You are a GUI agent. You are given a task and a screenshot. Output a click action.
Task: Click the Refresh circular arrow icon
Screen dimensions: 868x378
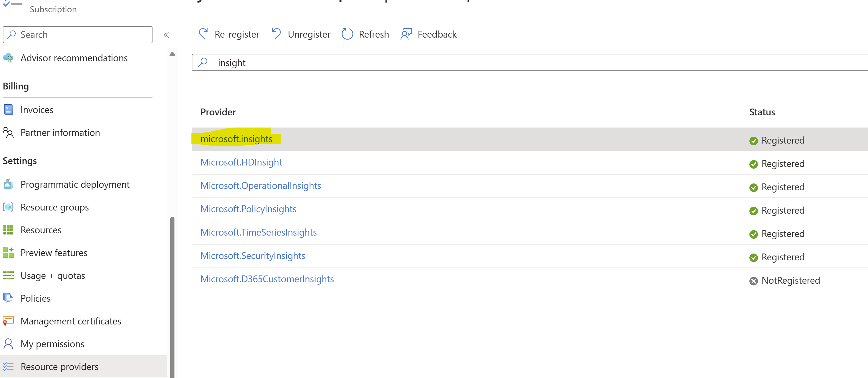click(x=347, y=34)
